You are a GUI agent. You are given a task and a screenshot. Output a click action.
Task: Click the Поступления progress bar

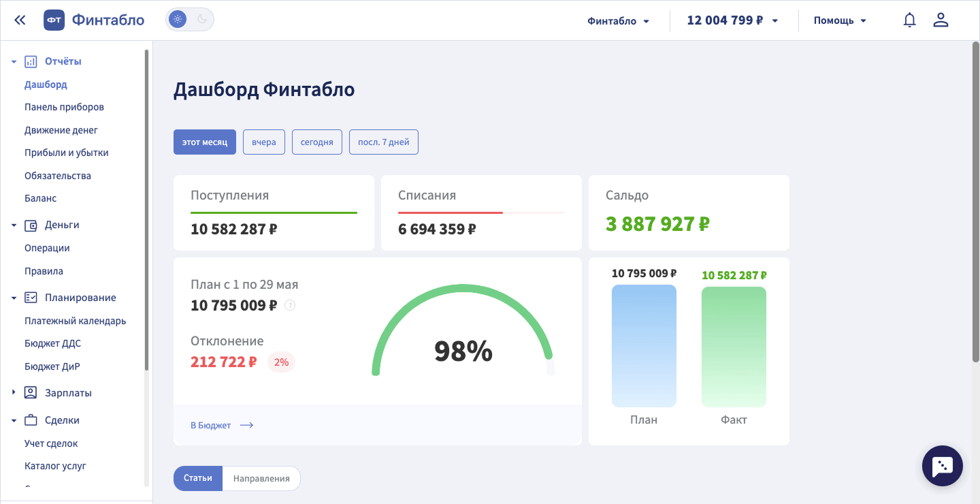(x=274, y=213)
